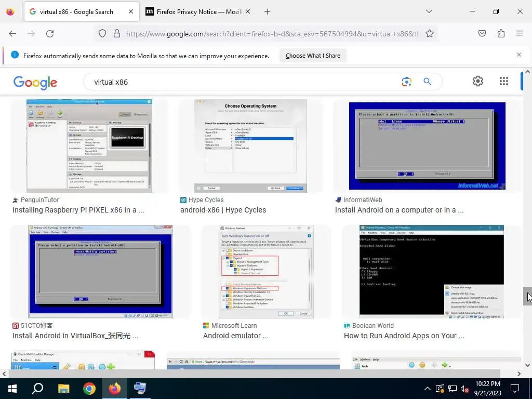Image resolution: width=532 pixels, height=399 pixels.
Task: Open Installing Raspberry Pi PIXEL x86 link
Action: [x=78, y=210]
